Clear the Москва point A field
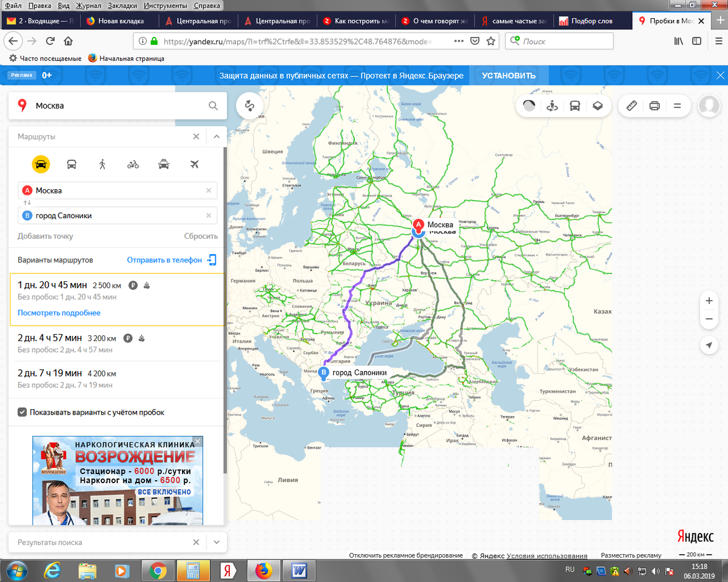Screen dimensions: 728x582 tap(209, 190)
